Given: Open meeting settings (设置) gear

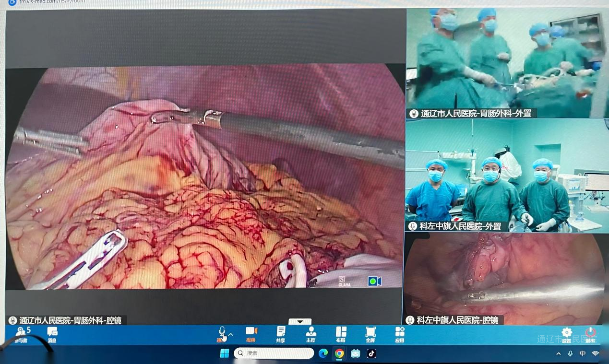Looking at the screenshot, I should click(567, 334).
